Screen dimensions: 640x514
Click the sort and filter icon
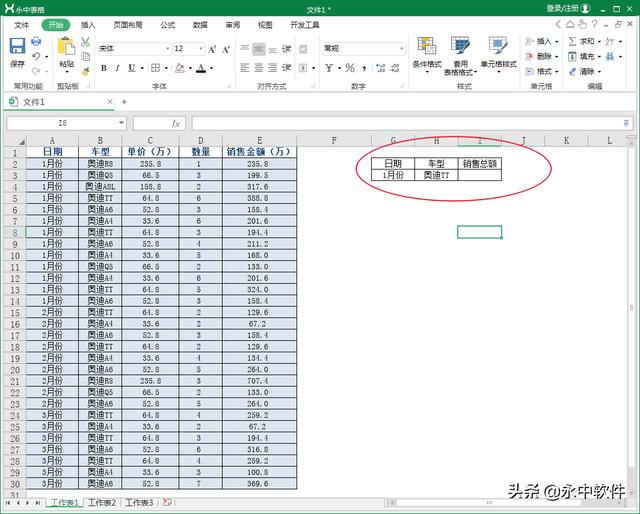tap(610, 42)
